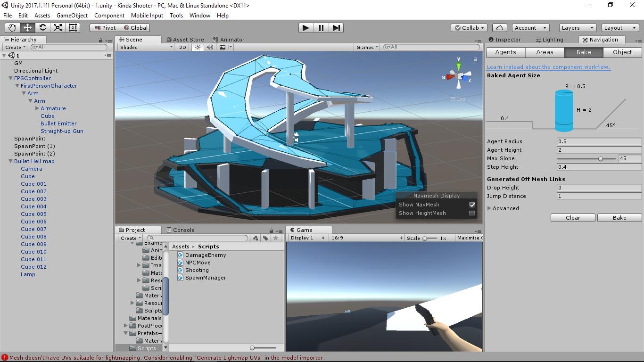Image resolution: width=644 pixels, height=362 pixels.
Task: Uncheck Show NavMesh checkbox
Action: 471,205
